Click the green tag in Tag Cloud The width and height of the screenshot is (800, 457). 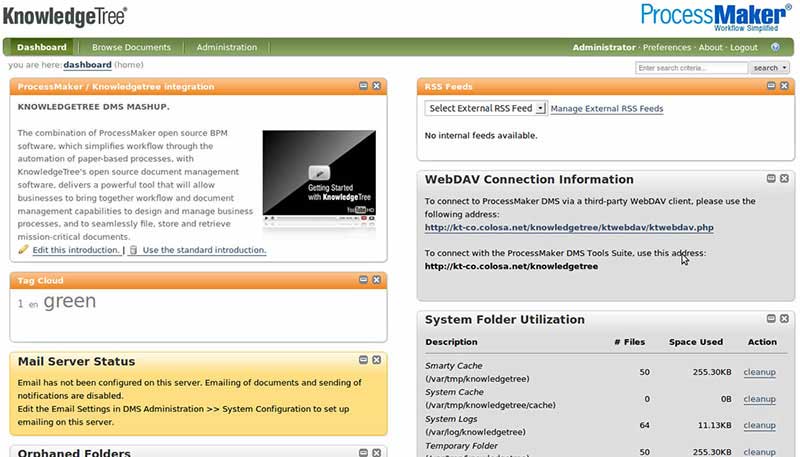[69, 301]
